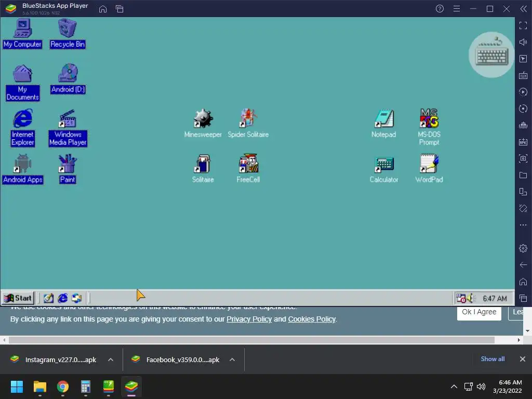The width and height of the screenshot is (532, 399).
Task: Click the task scheduler tray icon
Action: (461, 298)
